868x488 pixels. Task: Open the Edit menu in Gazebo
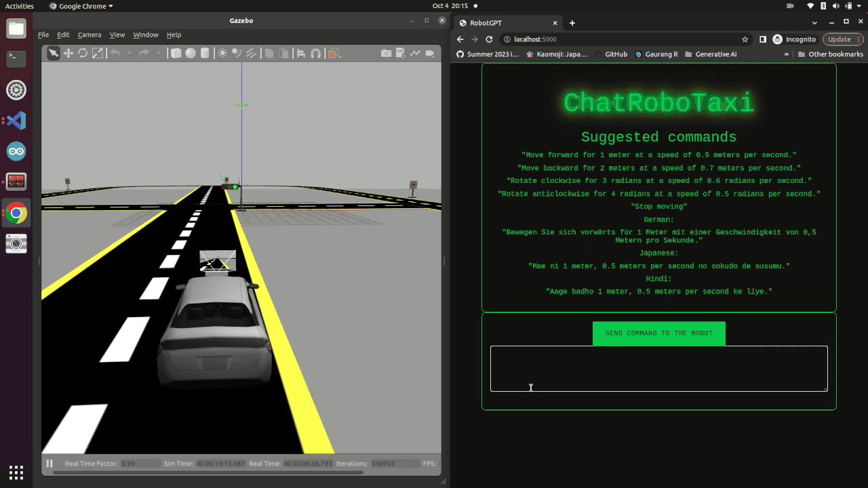point(63,35)
